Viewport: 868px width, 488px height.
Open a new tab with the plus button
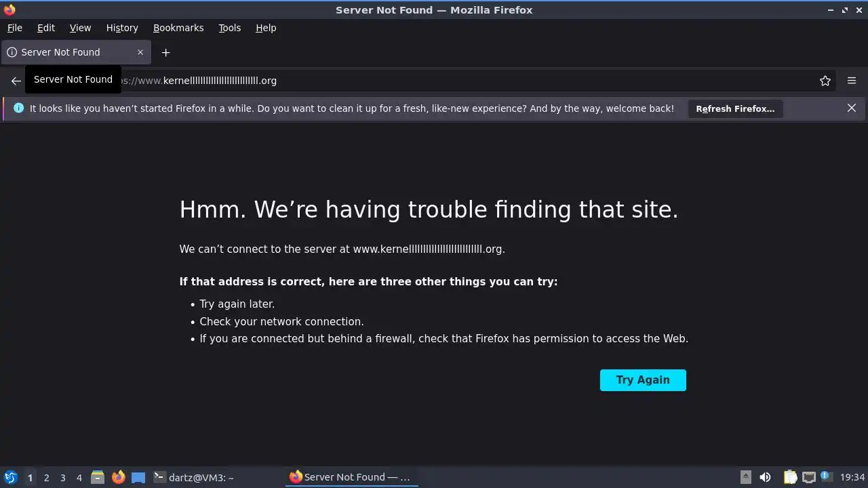coord(165,52)
